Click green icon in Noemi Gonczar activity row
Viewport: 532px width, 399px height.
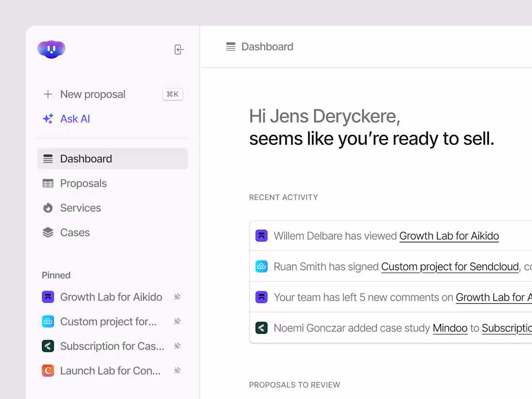click(x=261, y=328)
